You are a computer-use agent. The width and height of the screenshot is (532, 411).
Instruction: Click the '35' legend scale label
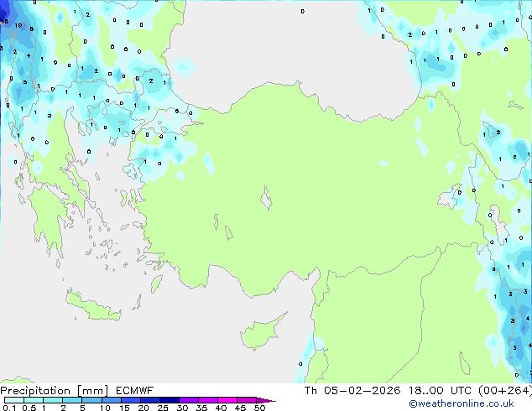201,408
